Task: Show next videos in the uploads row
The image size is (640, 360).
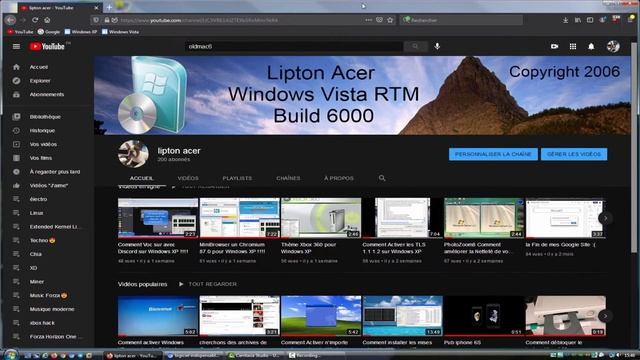Action: (x=606, y=218)
